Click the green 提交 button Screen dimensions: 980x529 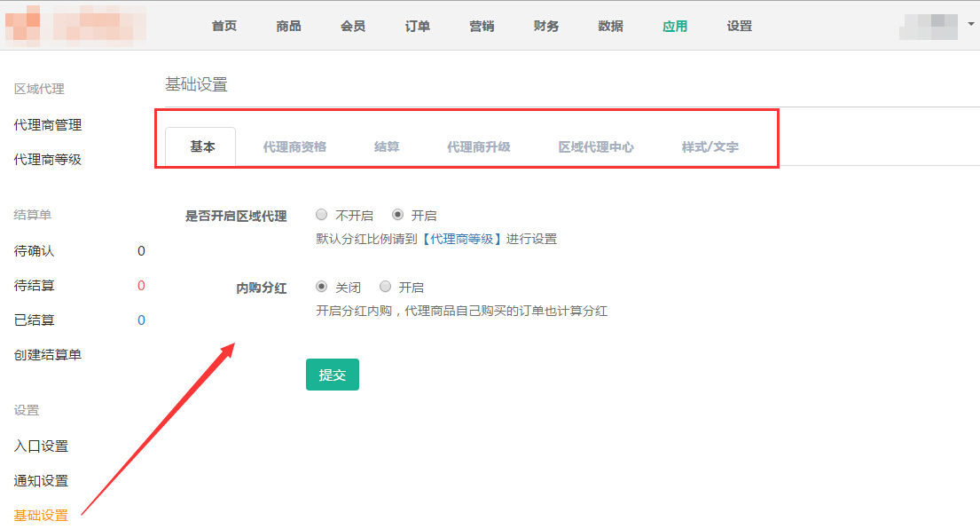tap(332, 375)
